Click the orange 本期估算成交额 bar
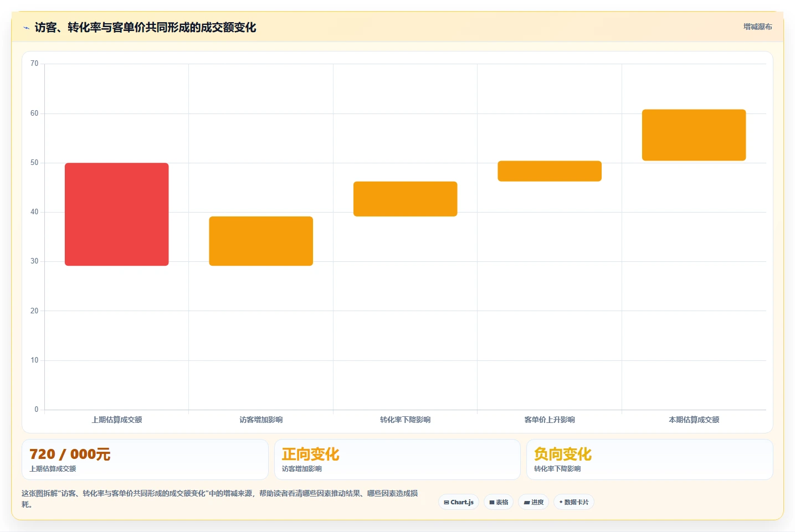The width and height of the screenshot is (795, 532). point(694,135)
